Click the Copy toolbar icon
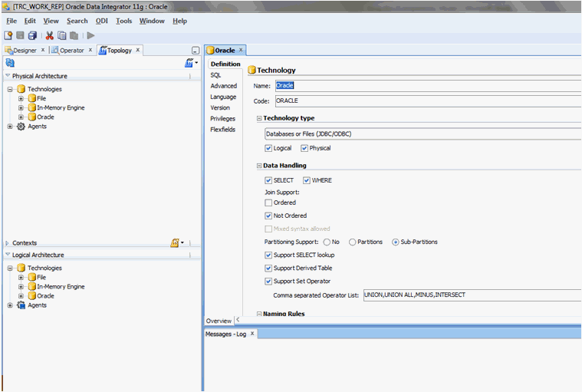The height and width of the screenshot is (392, 582). pos(61,35)
